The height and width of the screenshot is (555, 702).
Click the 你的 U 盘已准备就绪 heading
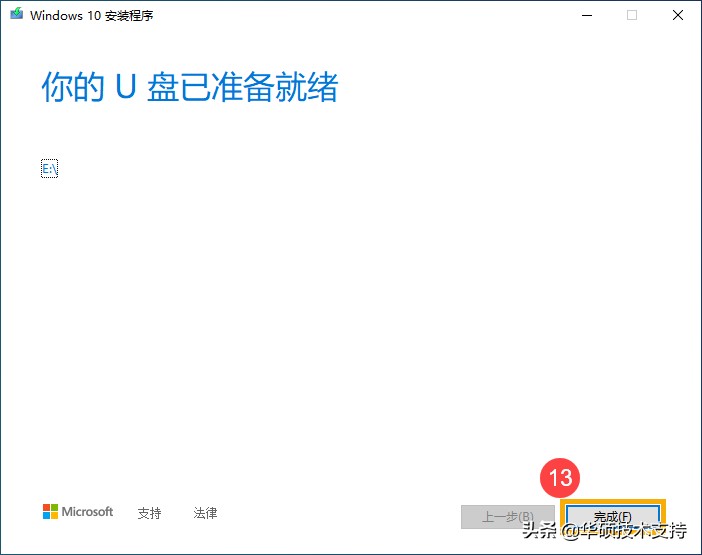(x=190, y=87)
